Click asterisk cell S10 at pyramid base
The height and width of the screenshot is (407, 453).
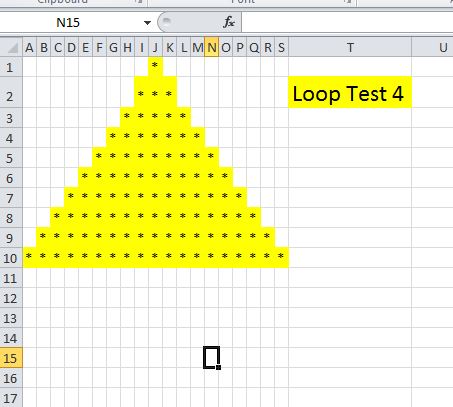coord(281,258)
